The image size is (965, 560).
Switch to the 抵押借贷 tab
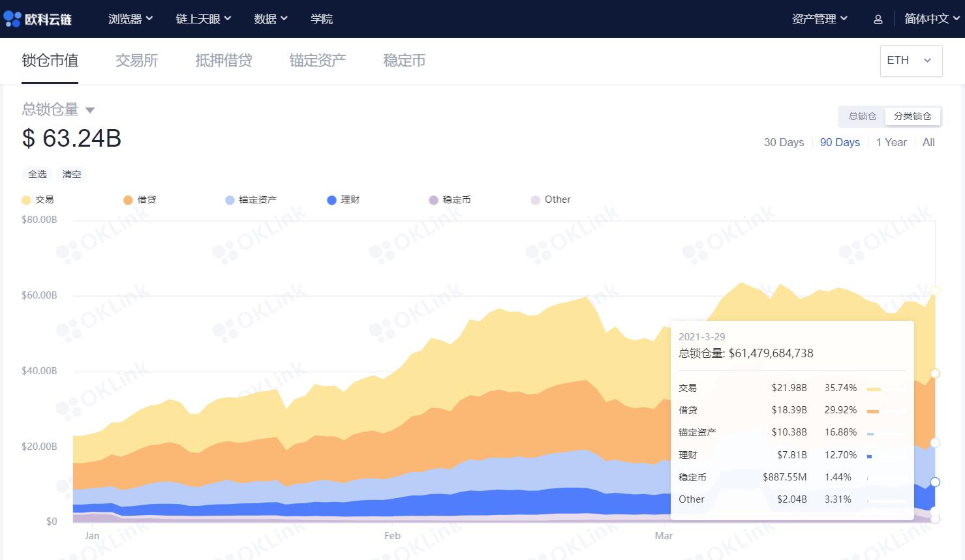[x=223, y=60]
